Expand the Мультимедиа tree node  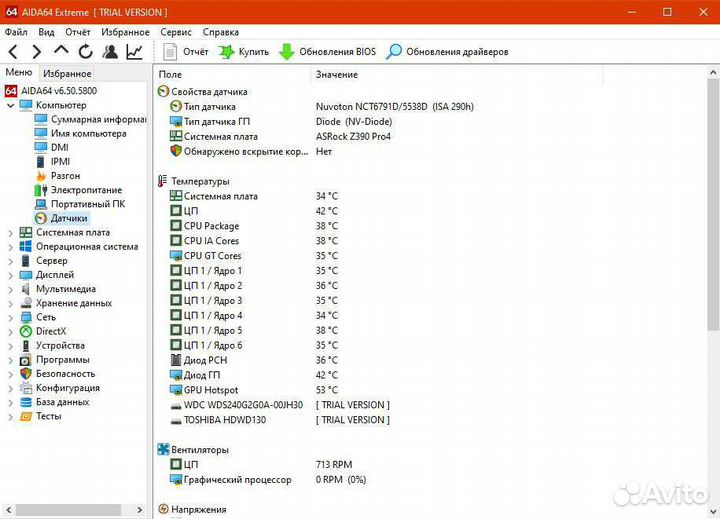pos(11,289)
